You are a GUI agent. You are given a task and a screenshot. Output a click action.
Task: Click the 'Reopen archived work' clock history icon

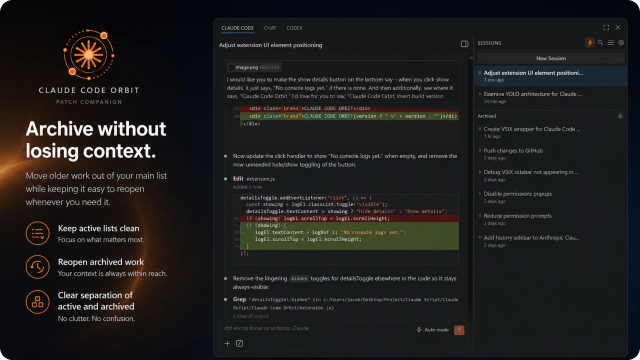click(38, 267)
